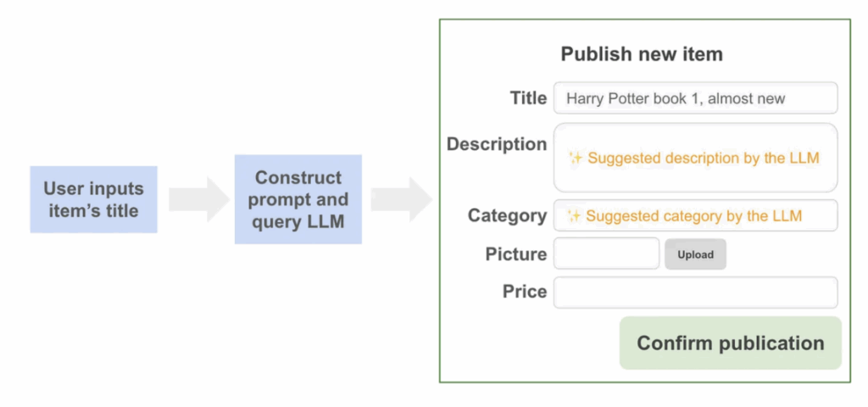Click 'Suggested description by the LLM' text

point(704,158)
